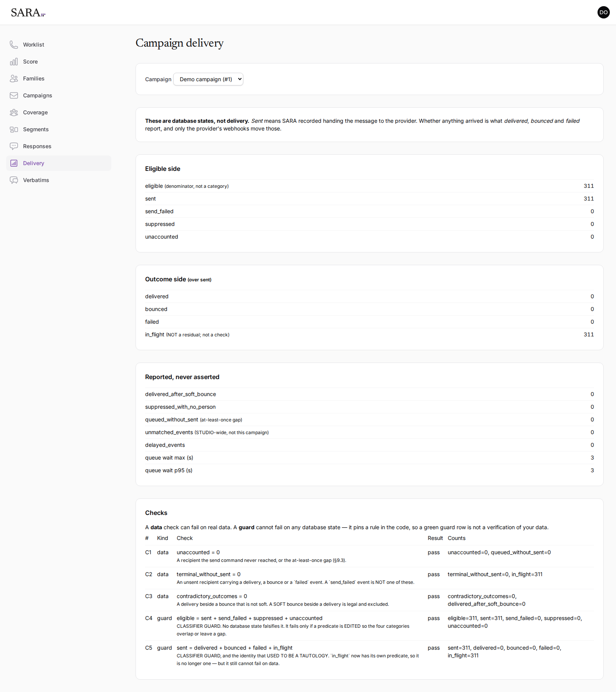
Task: Click the Segments layout icon
Action: (14, 129)
